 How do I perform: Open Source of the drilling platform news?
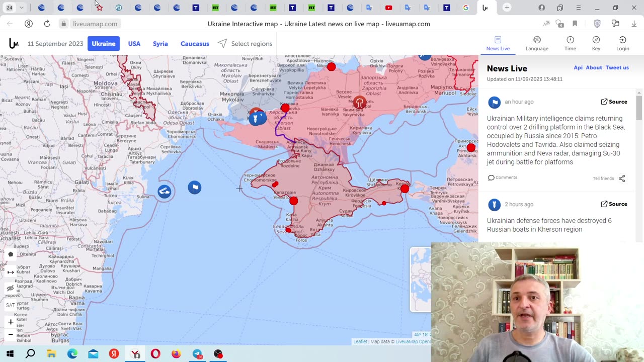(x=614, y=102)
